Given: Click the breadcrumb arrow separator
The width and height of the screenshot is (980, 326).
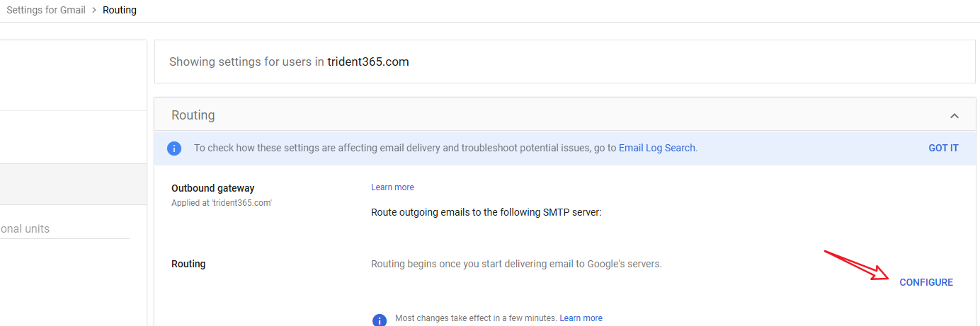Looking at the screenshot, I should [x=94, y=10].
